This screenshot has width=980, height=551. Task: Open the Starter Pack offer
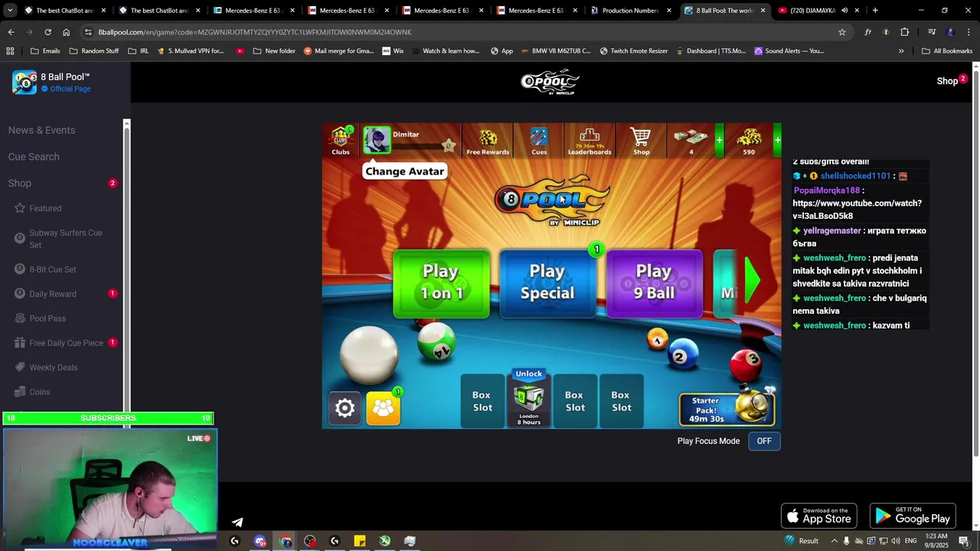click(727, 409)
